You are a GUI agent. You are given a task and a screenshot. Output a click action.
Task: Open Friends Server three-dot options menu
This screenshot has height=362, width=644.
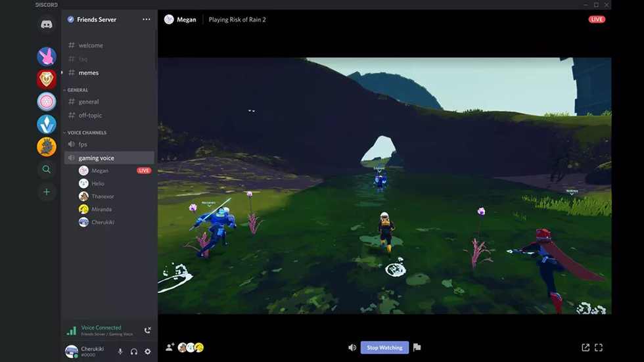(146, 19)
